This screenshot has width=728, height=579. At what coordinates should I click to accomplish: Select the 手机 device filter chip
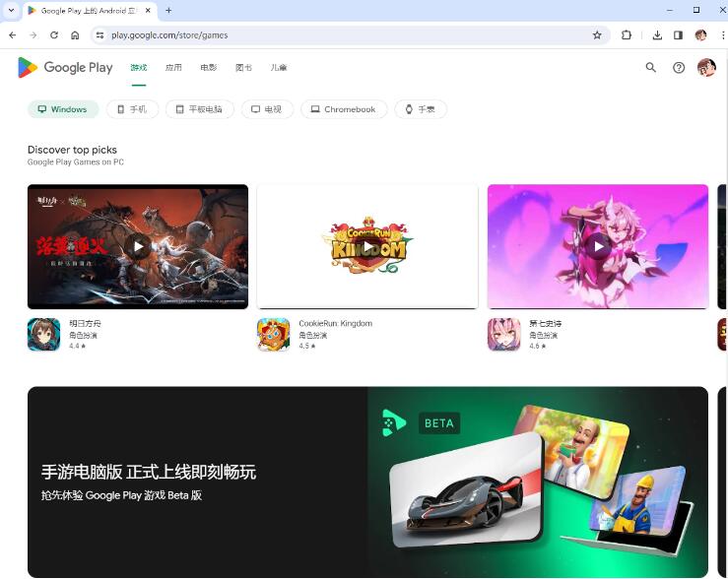[x=132, y=109]
